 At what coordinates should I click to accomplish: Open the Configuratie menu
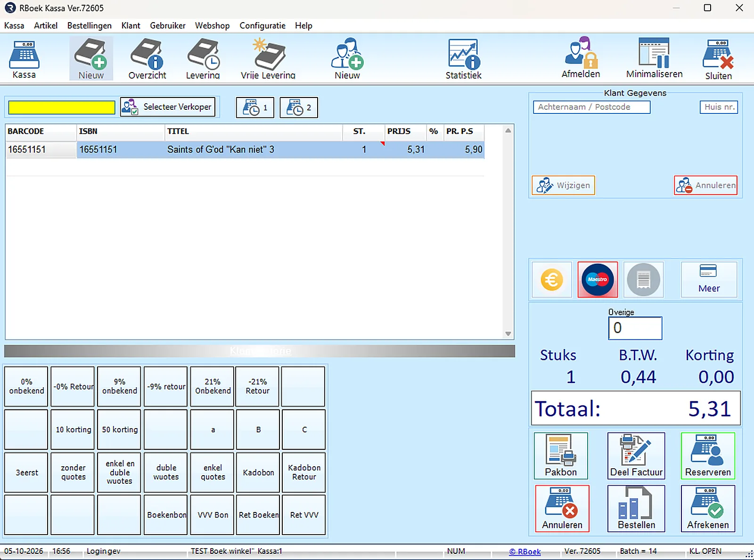tap(262, 25)
